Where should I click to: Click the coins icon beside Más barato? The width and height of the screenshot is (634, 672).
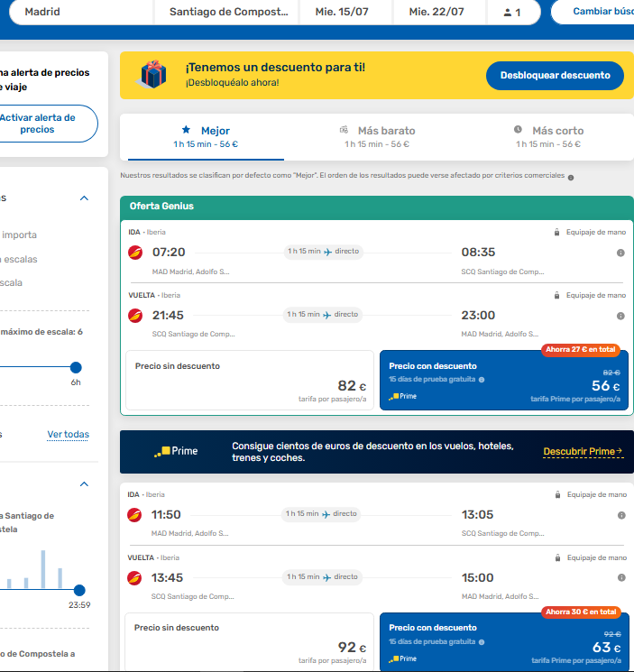(344, 129)
